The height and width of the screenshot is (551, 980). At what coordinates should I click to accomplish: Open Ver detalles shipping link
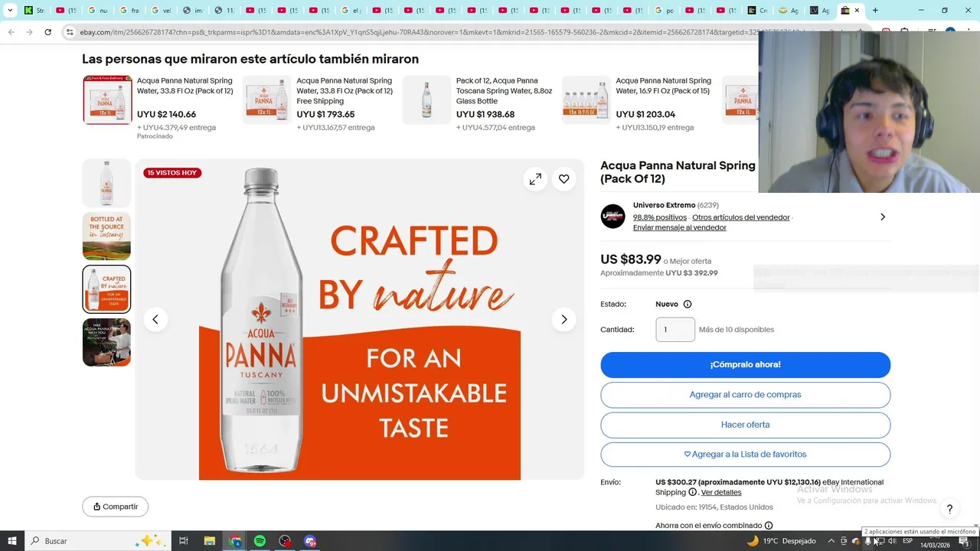tap(721, 492)
